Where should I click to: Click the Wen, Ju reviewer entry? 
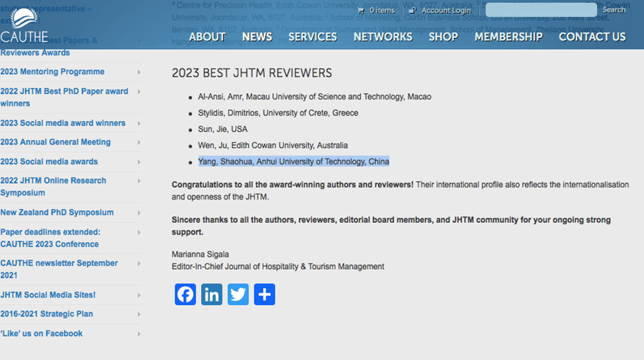(x=273, y=145)
